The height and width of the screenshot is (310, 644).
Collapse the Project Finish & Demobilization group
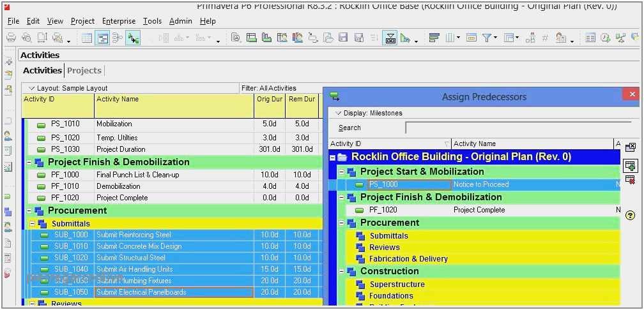tap(29, 162)
